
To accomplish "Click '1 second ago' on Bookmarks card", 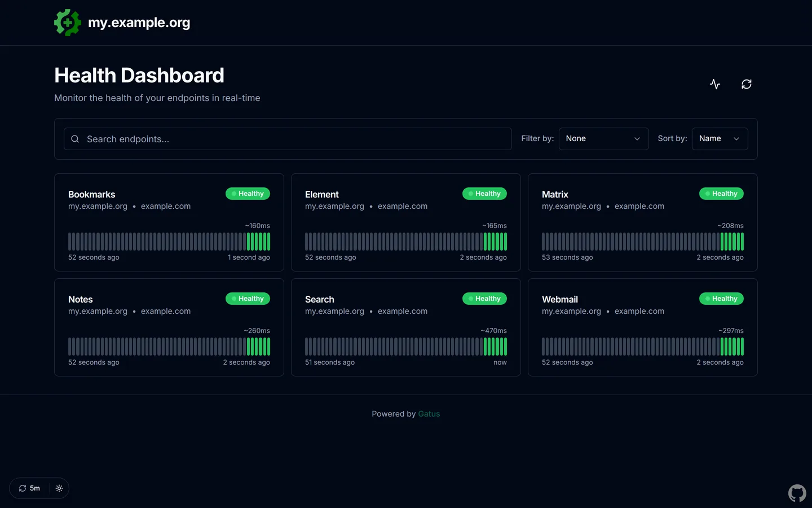I will (249, 257).
